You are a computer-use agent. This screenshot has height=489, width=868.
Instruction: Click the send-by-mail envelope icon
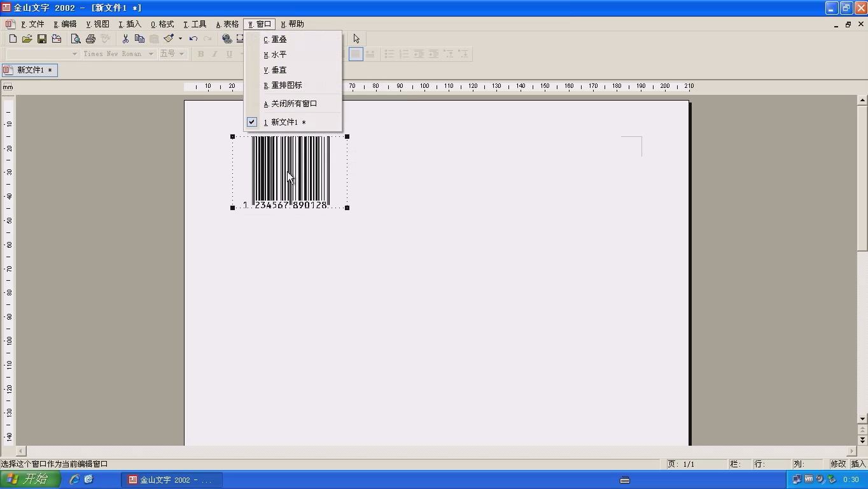tap(56, 39)
